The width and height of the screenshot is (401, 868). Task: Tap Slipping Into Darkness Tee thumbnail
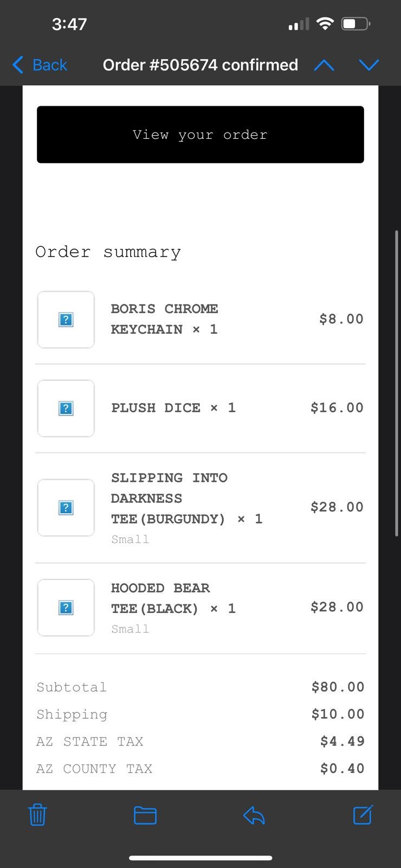tap(66, 508)
